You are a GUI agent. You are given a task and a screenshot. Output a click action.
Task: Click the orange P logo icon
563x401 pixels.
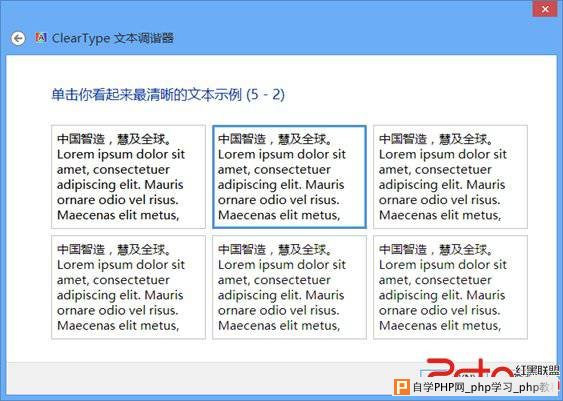click(x=402, y=387)
